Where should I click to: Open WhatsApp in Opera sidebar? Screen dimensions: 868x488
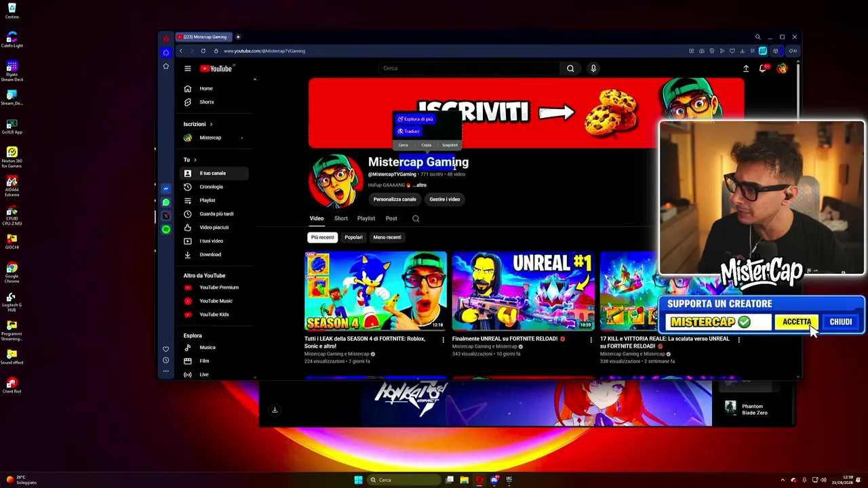(166, 202)
